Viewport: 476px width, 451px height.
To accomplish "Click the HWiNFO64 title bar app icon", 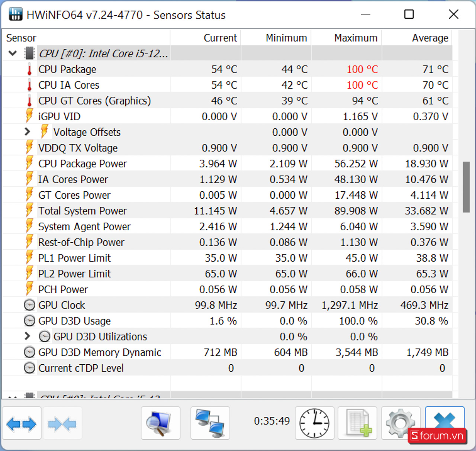I will coord(16,15).
